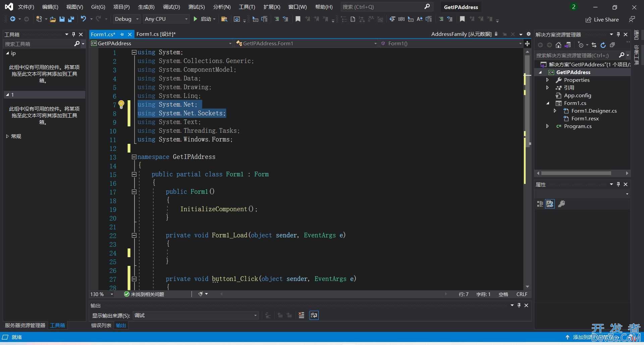Click the open file folder icon
Image resolution: width=644 pixels, height=345 pixels.
53,19
